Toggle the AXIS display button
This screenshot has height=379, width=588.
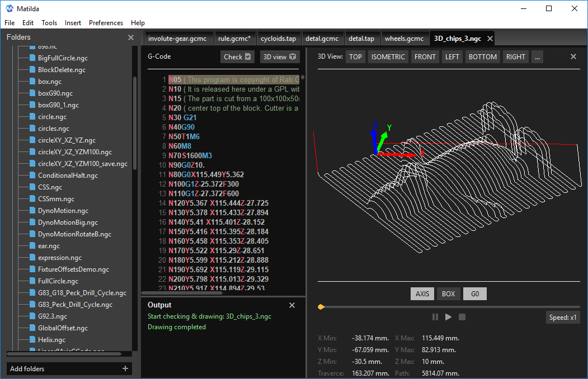(422, 293)
